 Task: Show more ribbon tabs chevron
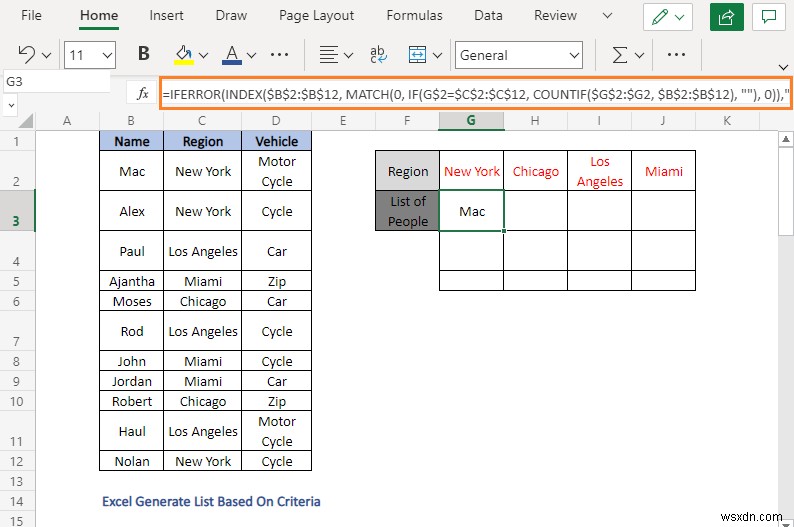[x=607, y=16]
